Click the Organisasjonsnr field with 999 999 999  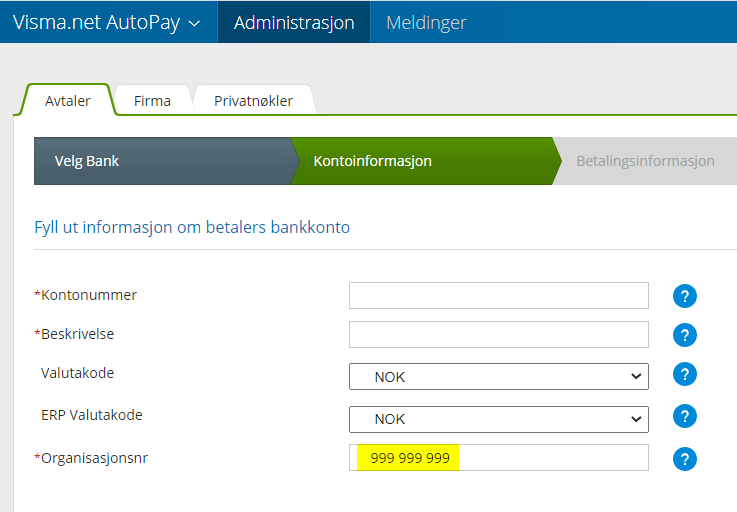(498, 458)
